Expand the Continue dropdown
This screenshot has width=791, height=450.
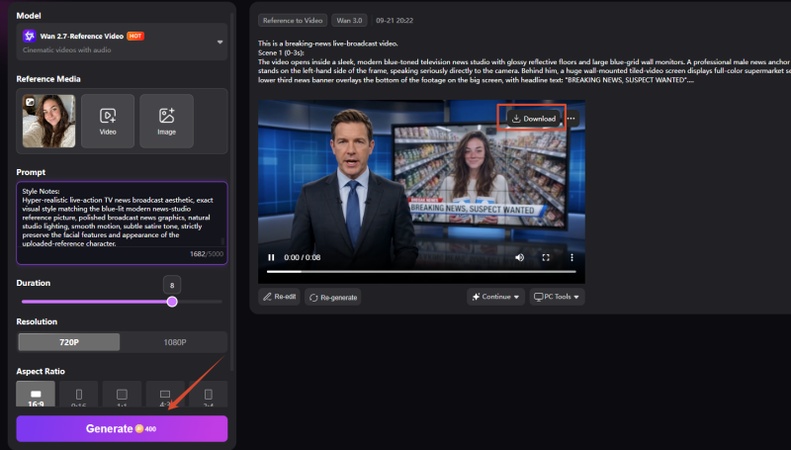tap(495, 297)
